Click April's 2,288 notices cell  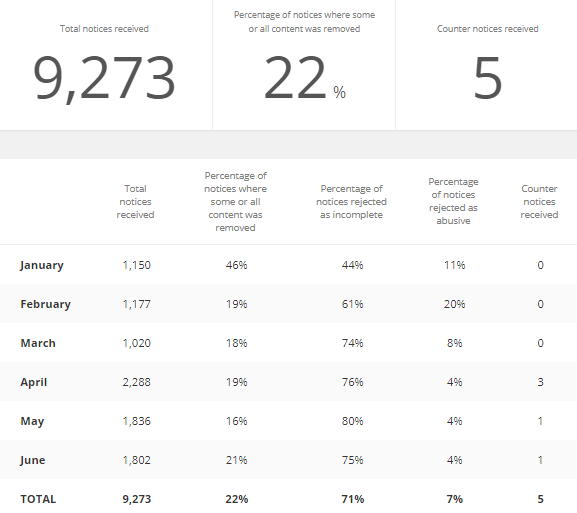(x=137, y=382)
